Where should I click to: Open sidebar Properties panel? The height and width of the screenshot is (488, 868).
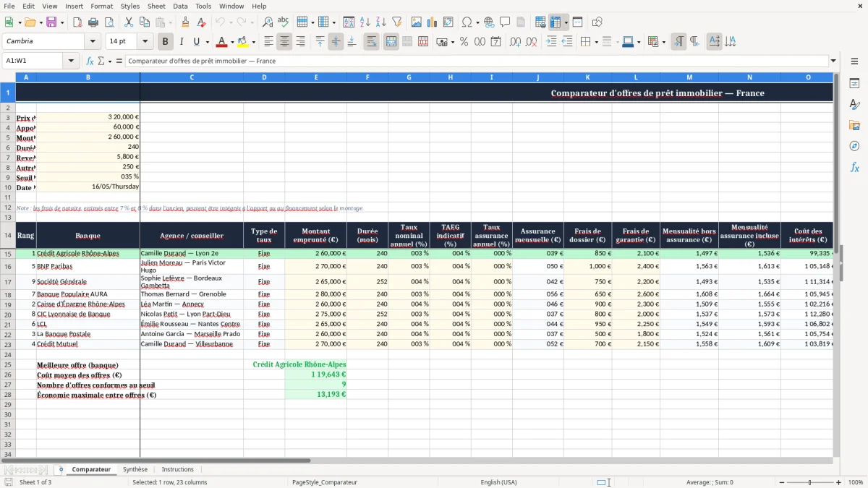point(854,84)
